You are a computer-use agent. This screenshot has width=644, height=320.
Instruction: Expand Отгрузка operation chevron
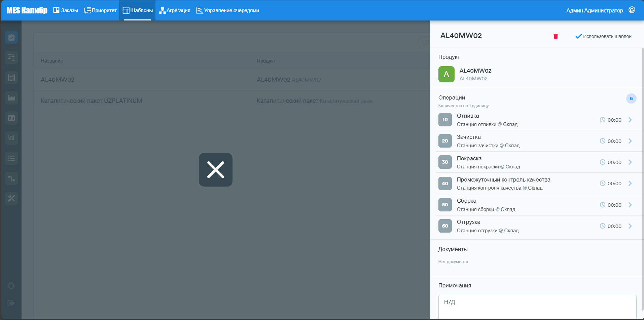[x=630, y=226]
